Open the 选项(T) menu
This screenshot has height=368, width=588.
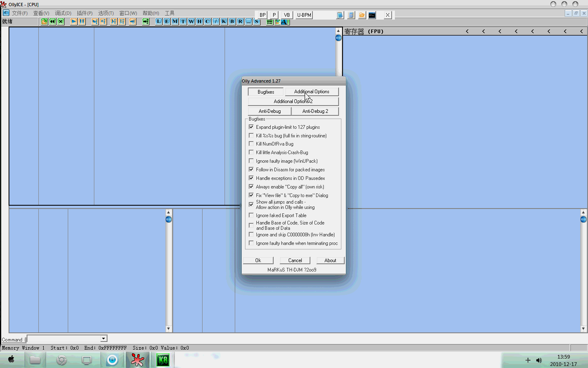(x=106, y=13)
